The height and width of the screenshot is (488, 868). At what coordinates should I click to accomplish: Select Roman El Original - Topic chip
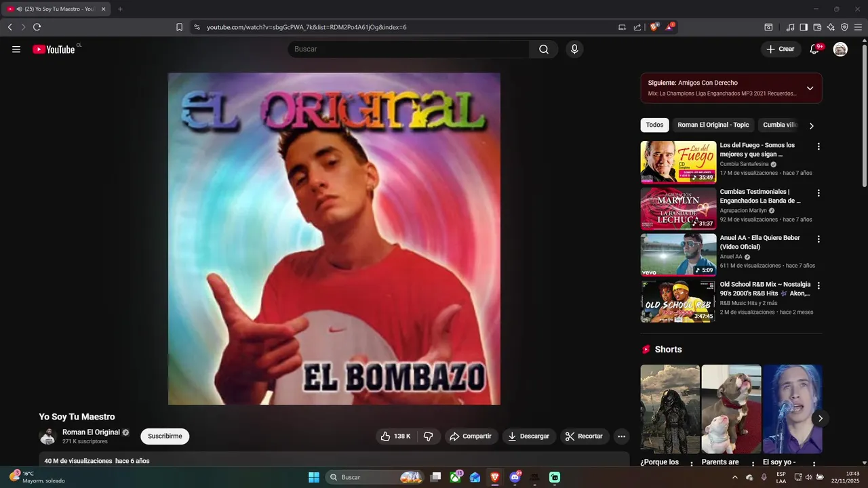click(713, 125)
